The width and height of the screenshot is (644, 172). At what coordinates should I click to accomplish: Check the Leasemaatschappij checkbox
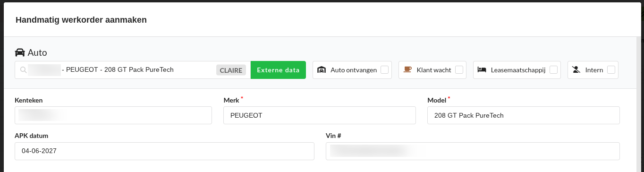tap(554, 70)
